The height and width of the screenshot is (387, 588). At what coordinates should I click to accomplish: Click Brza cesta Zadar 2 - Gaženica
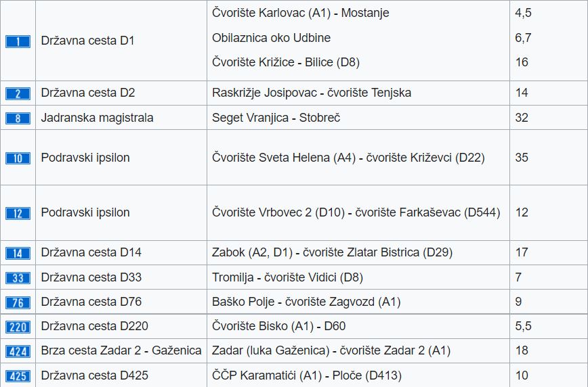tap(121, 350)
